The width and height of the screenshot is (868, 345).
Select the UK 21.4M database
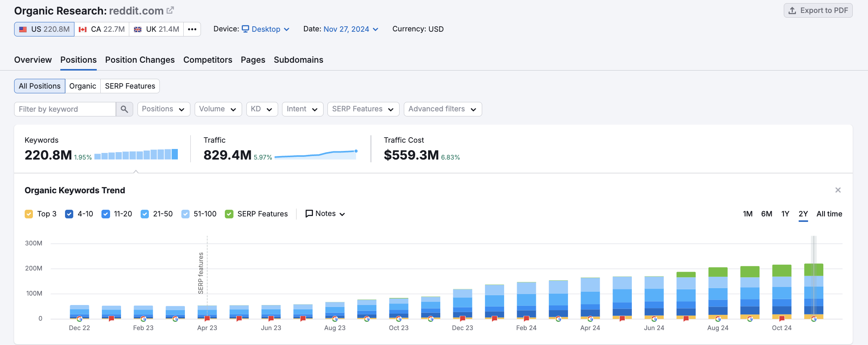[x=156, y=29]
